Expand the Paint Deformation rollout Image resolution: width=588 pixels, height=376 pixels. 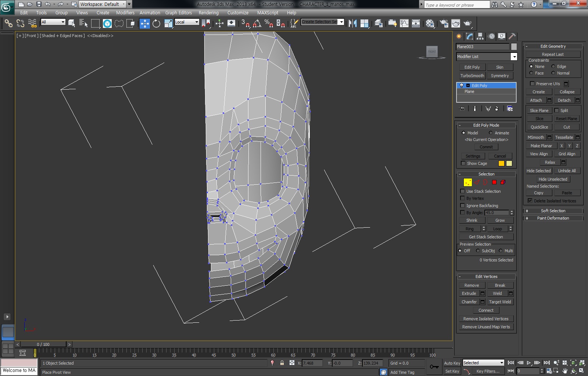tap(553, 218)
